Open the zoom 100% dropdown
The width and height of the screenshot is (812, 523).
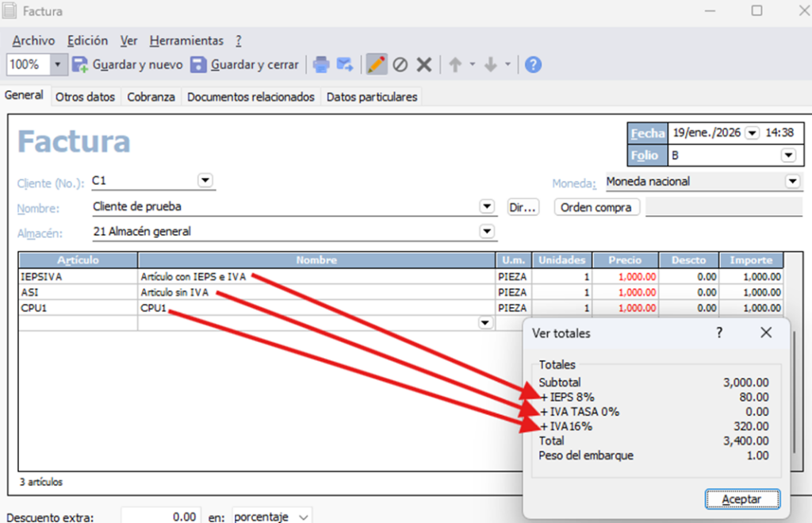pos(59,64)
